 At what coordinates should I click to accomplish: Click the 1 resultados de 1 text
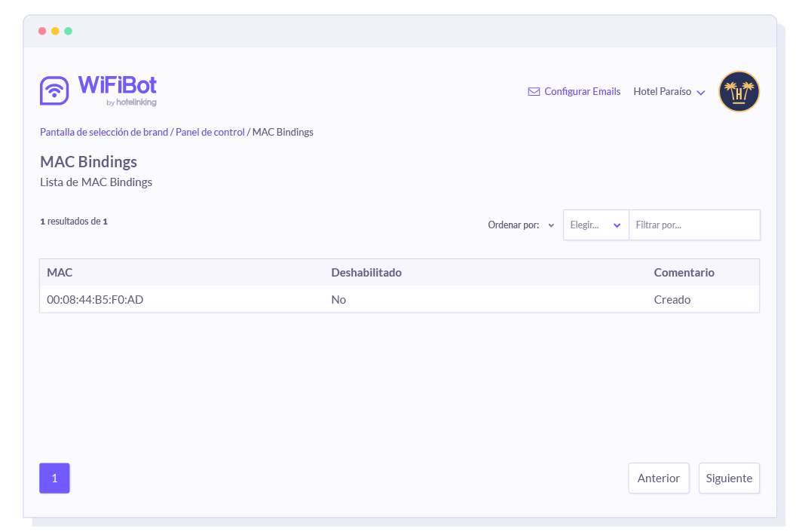74,221
